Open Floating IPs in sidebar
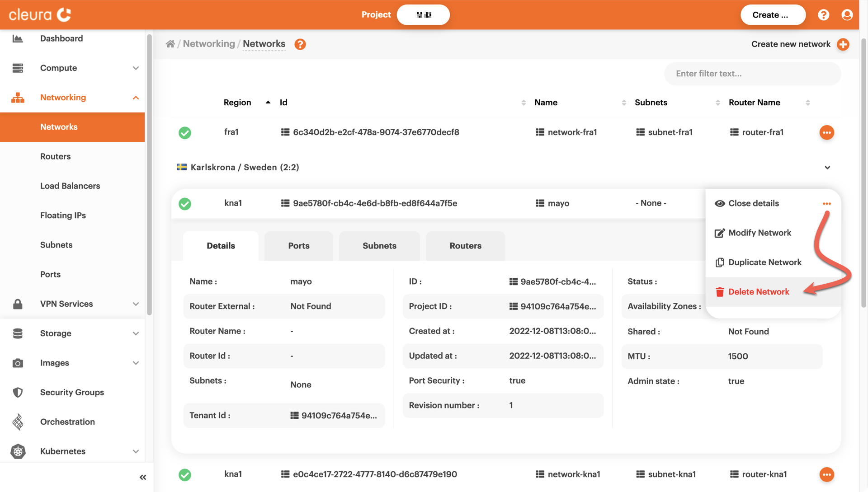 63,216
